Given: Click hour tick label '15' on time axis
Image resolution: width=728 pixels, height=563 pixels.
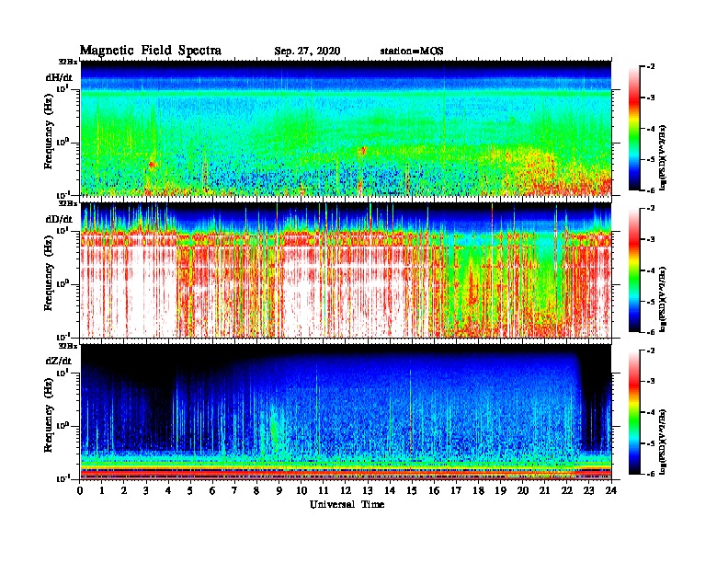Looking at the screenshot, I should (x=412, y=490).
